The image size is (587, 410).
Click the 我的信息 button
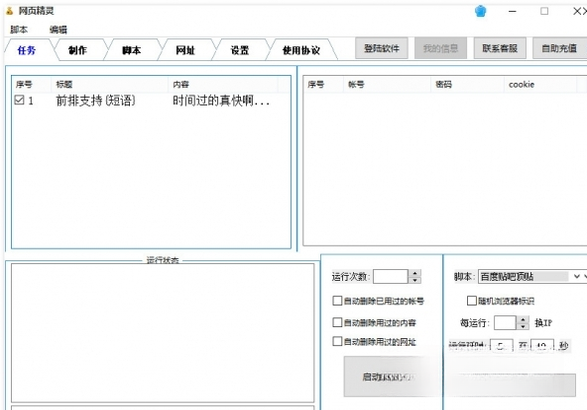coord(441,48)
